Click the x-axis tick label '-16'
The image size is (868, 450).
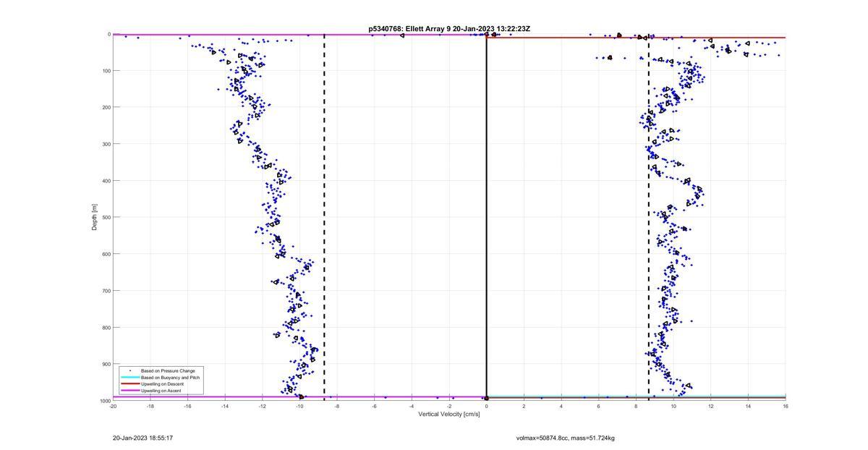[x=187, y=406]
